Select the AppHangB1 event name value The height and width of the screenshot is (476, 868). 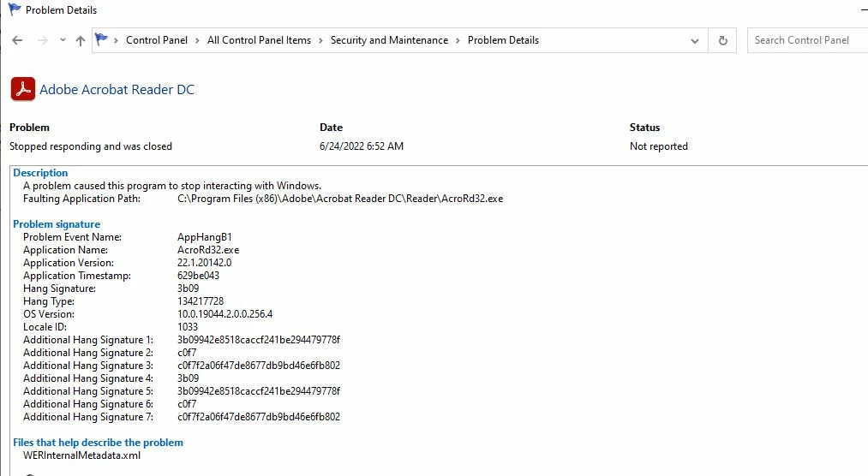coord(204,237)
